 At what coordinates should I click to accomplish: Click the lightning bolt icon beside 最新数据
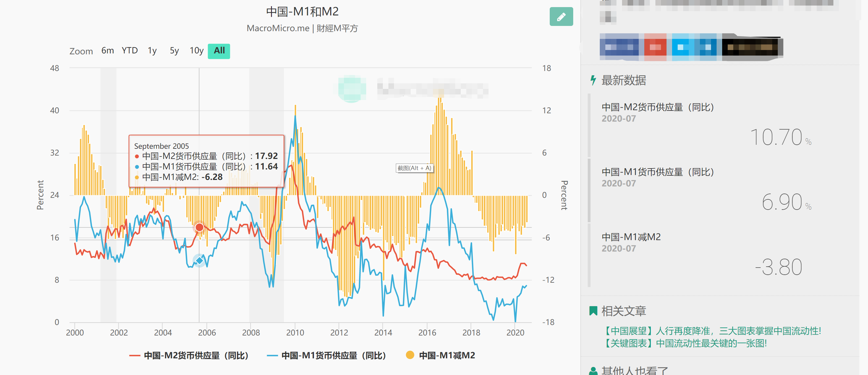(593, 80)
